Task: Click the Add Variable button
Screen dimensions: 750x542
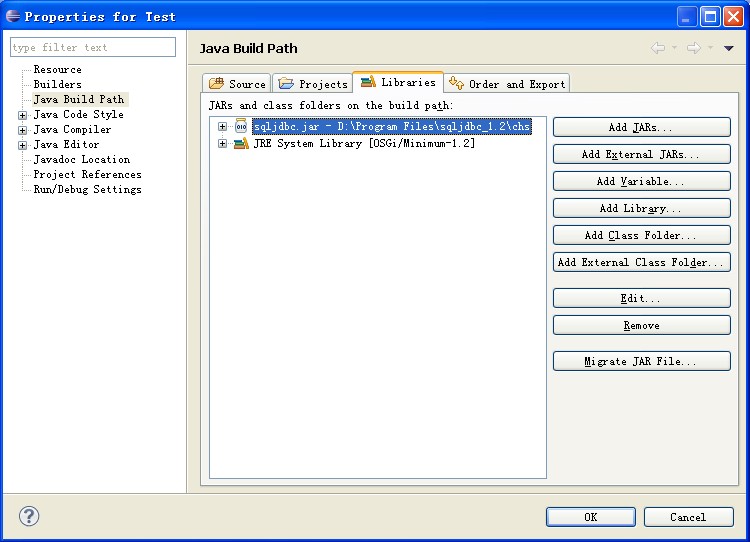Action: (x=641, y=181)
